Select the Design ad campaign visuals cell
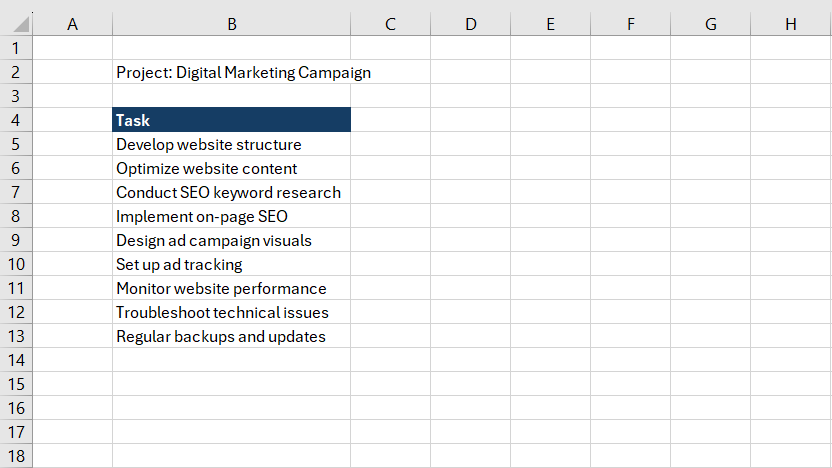Viewport: 832px width, 468px height. tap(231, 240)
